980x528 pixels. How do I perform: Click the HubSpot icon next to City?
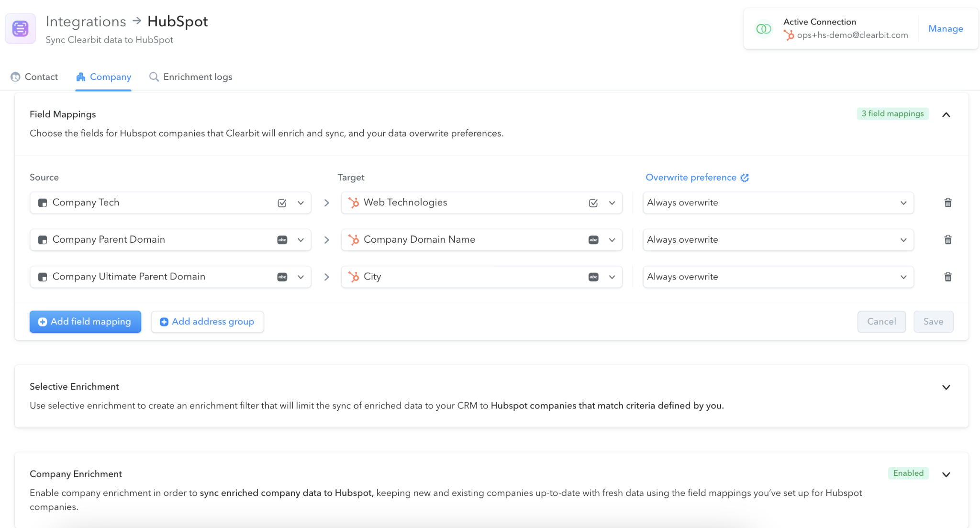click(354, 277)
